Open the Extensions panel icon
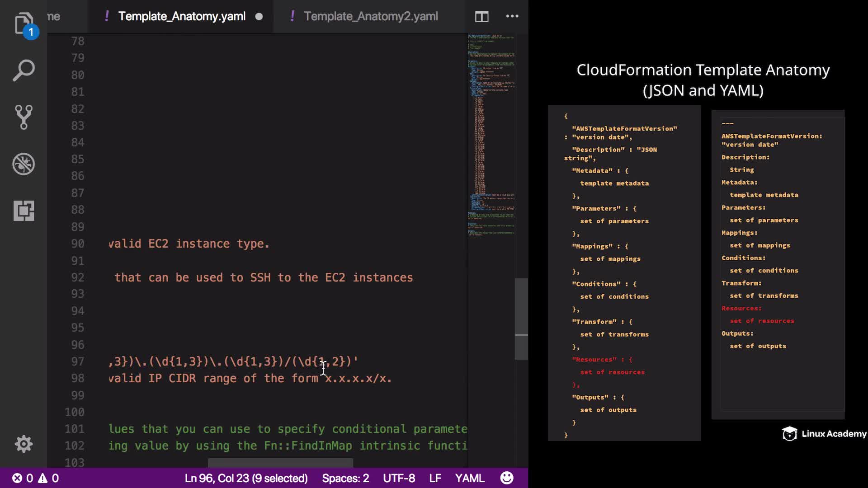Image resolution: width=868 pixels, height=488 pixels. pos(24,211)
